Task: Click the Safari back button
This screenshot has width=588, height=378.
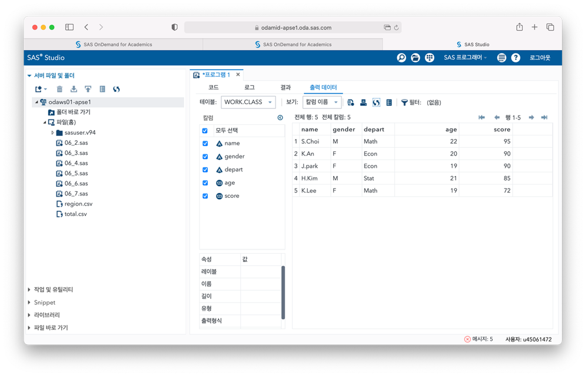Action: coord(87,27)
